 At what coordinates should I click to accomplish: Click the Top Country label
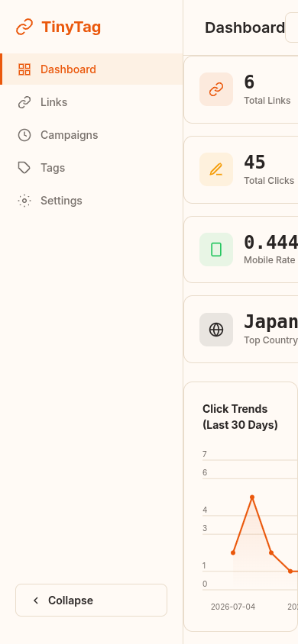pos(270,340)
